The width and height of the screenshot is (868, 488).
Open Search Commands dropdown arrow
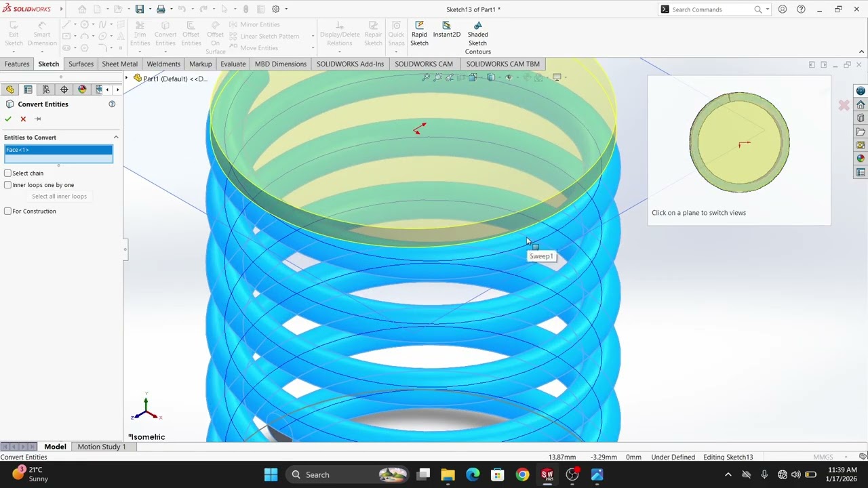[767, 9]
